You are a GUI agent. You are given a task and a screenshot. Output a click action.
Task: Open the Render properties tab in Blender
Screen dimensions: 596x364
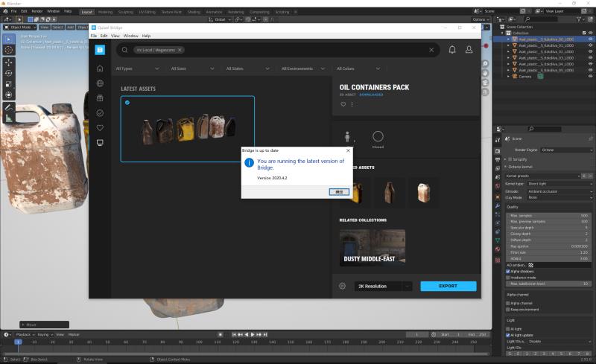(498, 151)
